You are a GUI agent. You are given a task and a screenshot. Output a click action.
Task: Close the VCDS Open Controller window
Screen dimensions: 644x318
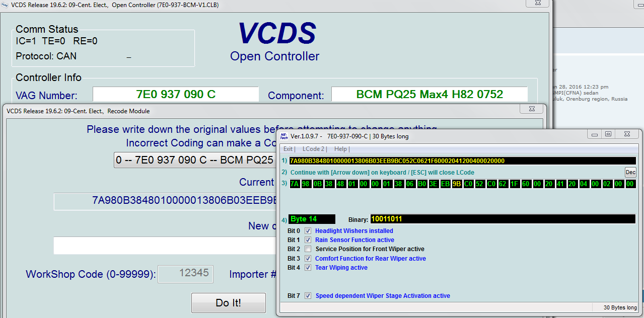coord(537,3)
